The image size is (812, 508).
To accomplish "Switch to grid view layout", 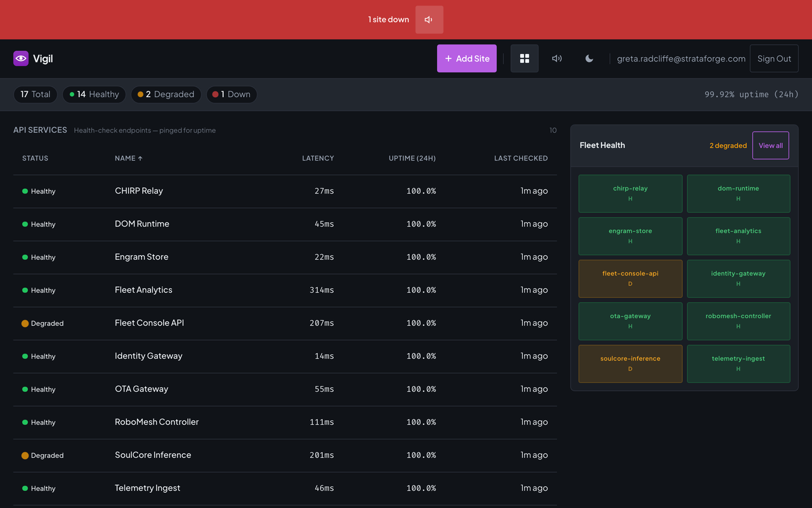I will (x=525, y=58).
